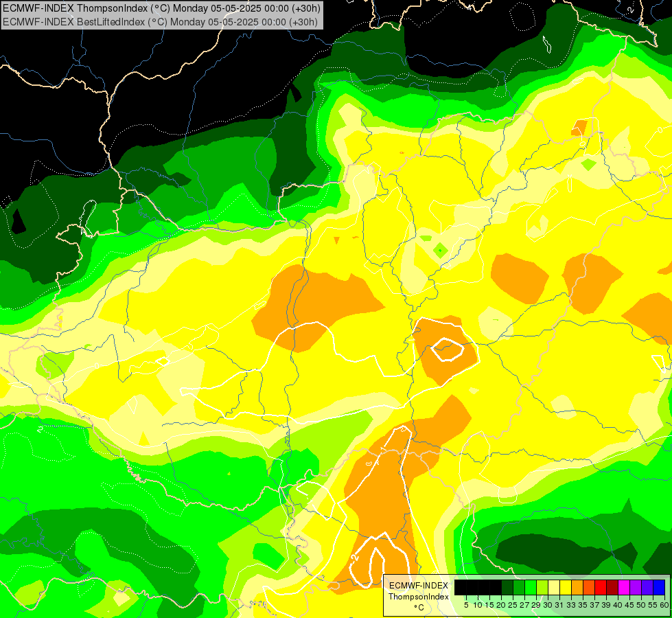Viewport: 672px width, 618px height.
Task: Click legend tick value '5'
Action: [466, 605]
